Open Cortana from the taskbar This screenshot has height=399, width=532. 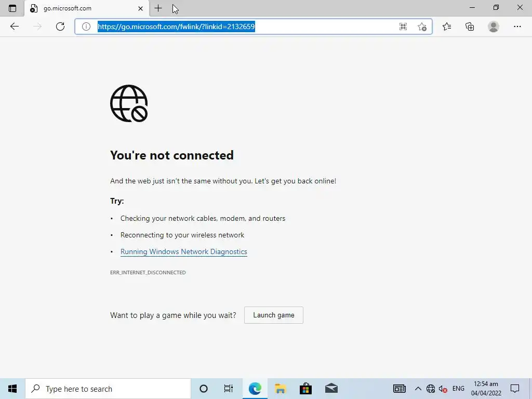[x=204, y=389]
